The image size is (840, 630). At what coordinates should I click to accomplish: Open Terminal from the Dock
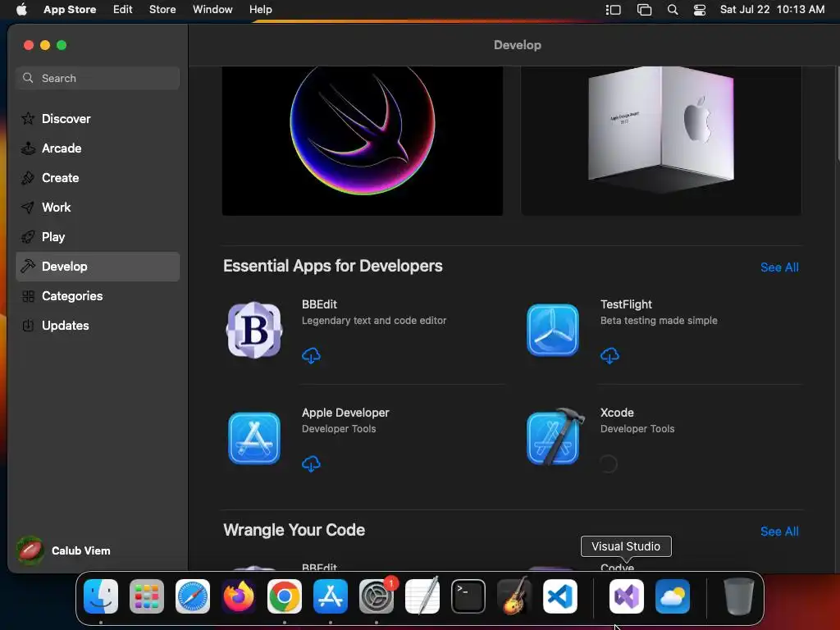point(468,596)
